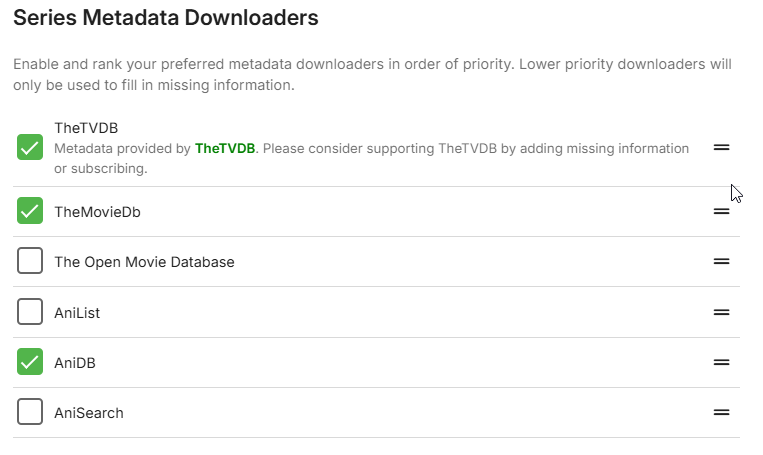Screen dimensions: 763x455
Task: Click the AniList reorder handle icon
Action: (721, 312)
